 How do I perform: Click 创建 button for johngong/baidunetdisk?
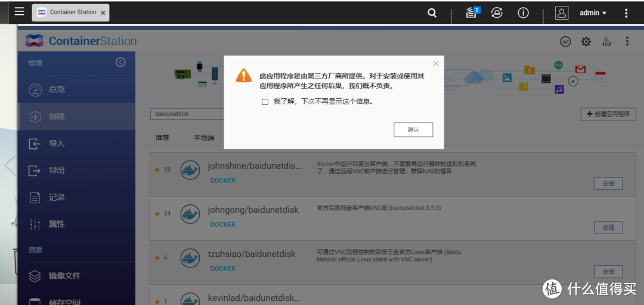[609, 228]
